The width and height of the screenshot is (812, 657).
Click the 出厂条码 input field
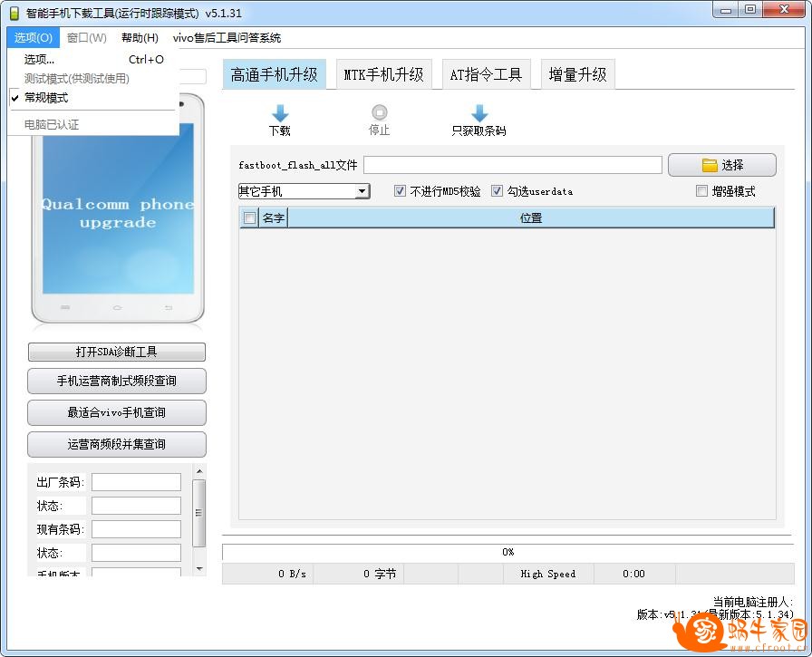point(136,482)
